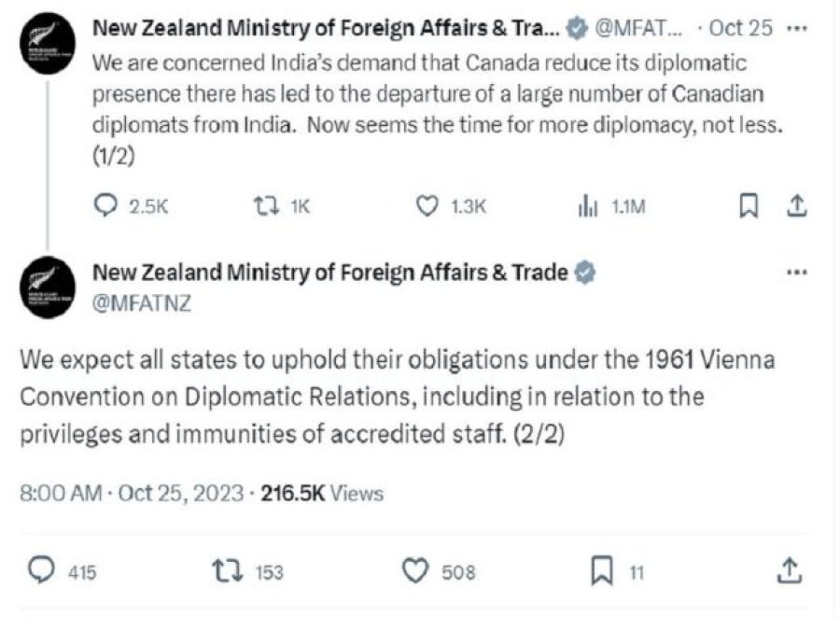Click the second tweet's profile avatar
The height and width of the screenshot is (630, 840).
click(48, 287)
